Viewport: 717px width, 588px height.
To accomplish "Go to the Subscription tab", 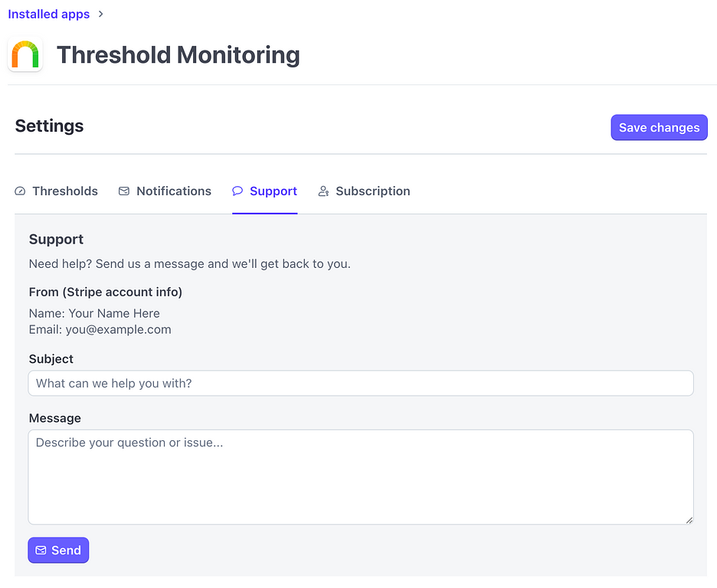I will coord(372,191).
